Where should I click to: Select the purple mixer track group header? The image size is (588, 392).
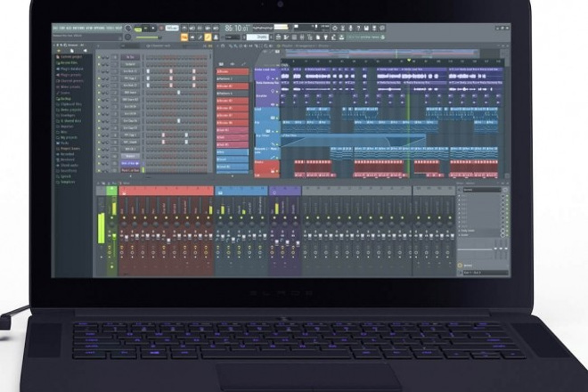coord(285,191)
